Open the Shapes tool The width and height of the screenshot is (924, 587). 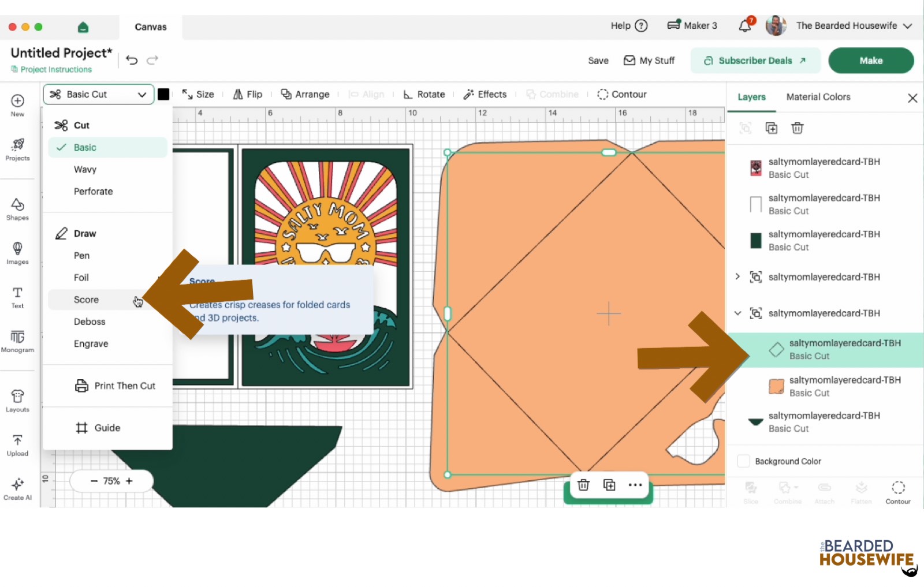click(17, 209)
